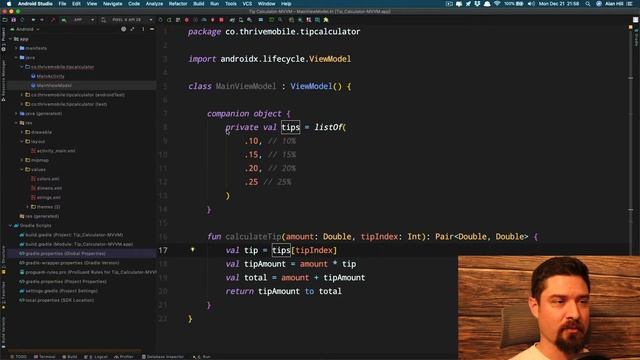Viewport: 640px width, 360px height.
Task: Collapse the Gradle Scripts node
Action: pos(11,226)
